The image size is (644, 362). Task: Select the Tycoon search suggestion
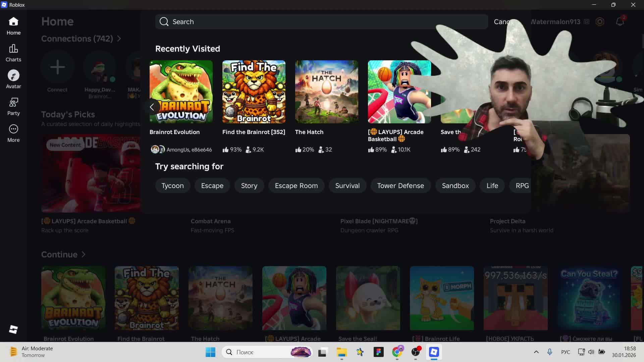(172, 186)
